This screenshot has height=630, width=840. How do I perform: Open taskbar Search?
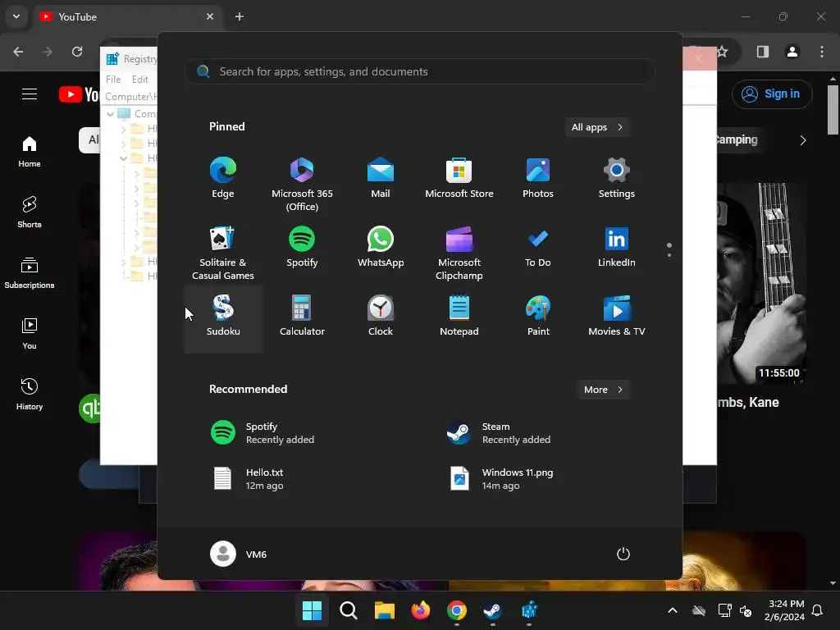click(x=348, y=610)
